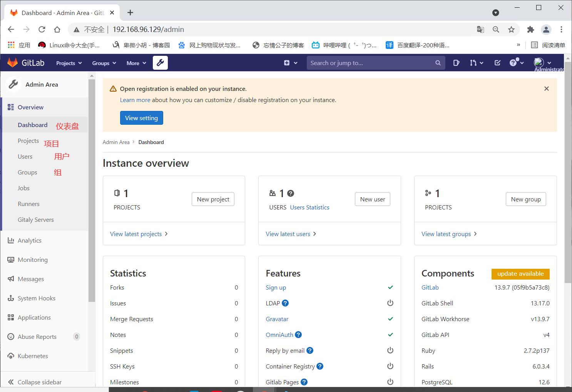Bookmark this page with star icon
The image size is (572, 392).
tap(511, 29)
